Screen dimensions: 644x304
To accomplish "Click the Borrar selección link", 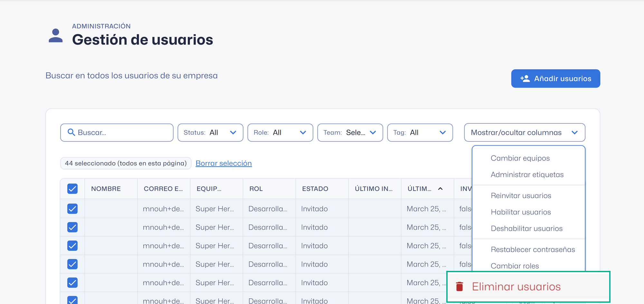I will point(223,163).
